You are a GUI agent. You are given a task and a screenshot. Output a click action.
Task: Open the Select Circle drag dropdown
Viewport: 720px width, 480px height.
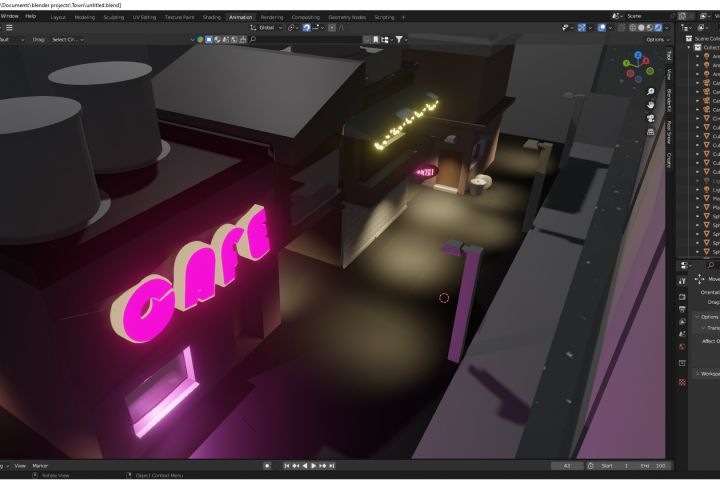pyautogui.click(x=68, y=40)
